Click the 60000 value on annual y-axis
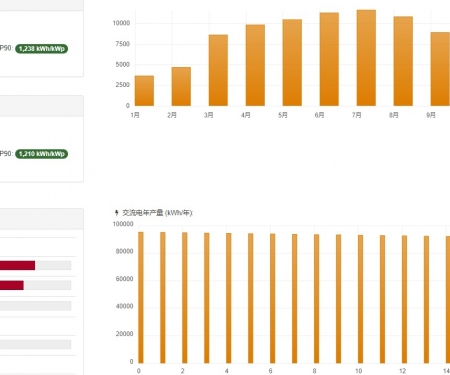The image size is (450, 375). tap(124, 279)
